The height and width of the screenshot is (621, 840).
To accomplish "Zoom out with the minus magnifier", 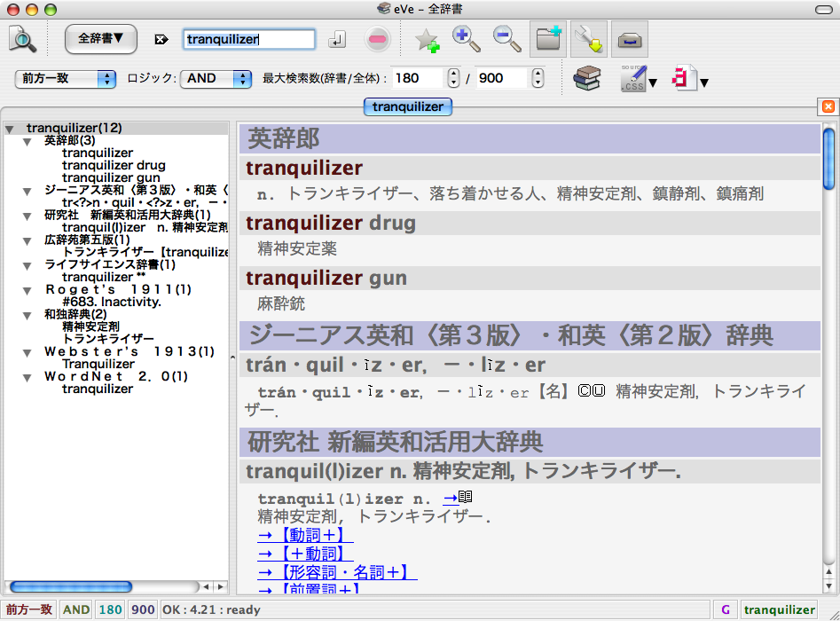I will [506, 39].
